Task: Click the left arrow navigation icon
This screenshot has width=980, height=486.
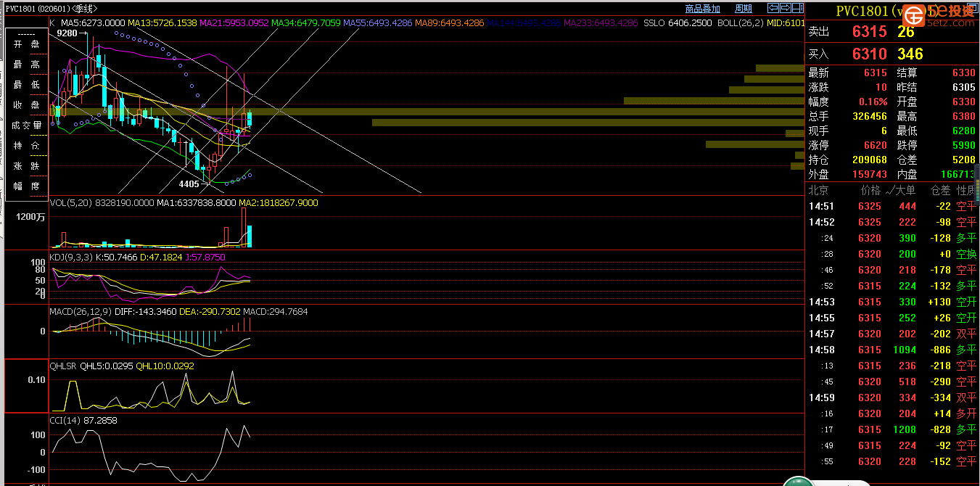Action: (x=773, y=9)
